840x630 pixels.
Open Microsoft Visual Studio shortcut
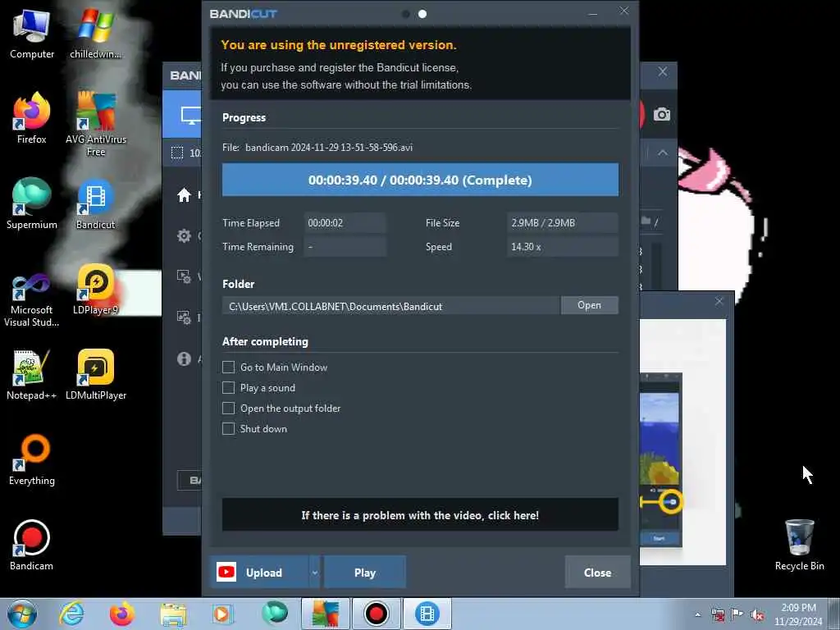coord(32,299)
